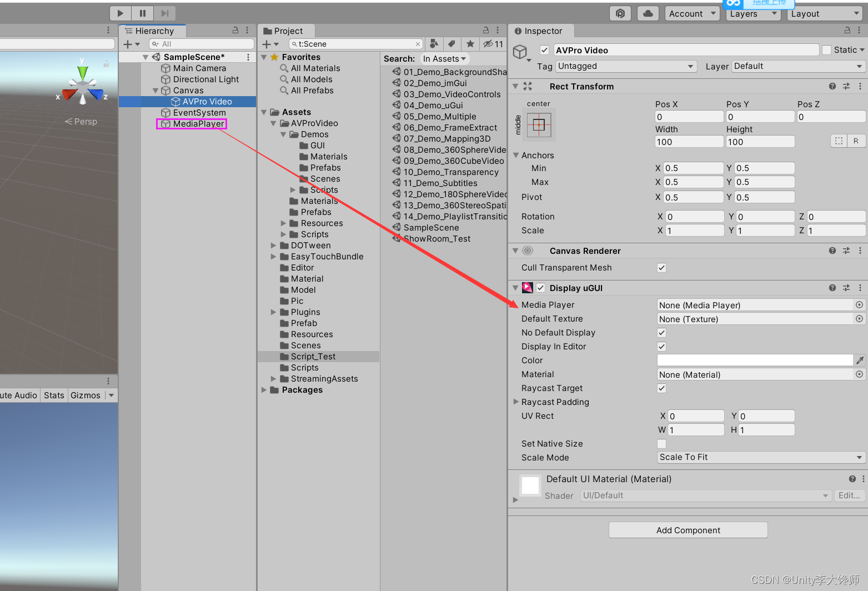Expand the Plugins folder

273,312
